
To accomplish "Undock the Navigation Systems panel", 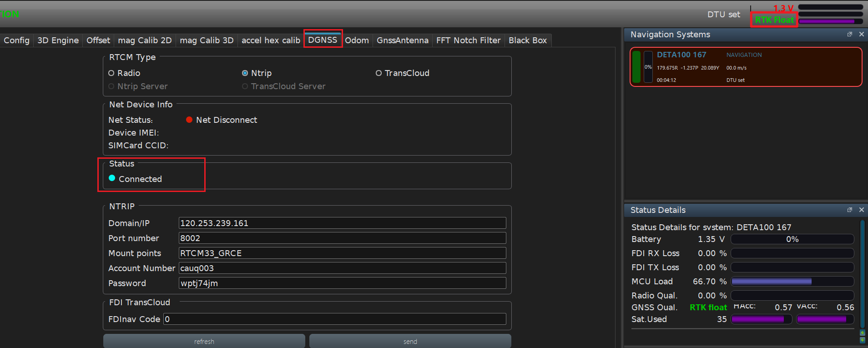I will 849,34.
